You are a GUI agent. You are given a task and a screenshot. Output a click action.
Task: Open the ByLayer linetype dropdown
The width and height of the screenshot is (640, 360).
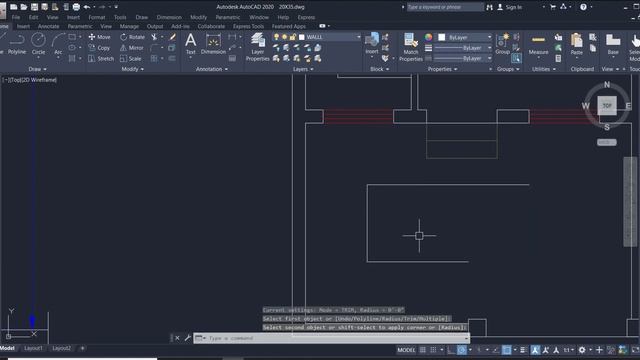pyautogui.click(x=489, y=58)
